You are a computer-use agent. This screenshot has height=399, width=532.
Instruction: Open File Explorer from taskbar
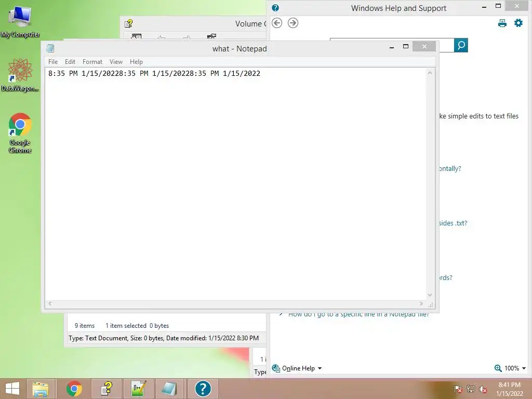(x=41, y=389)
